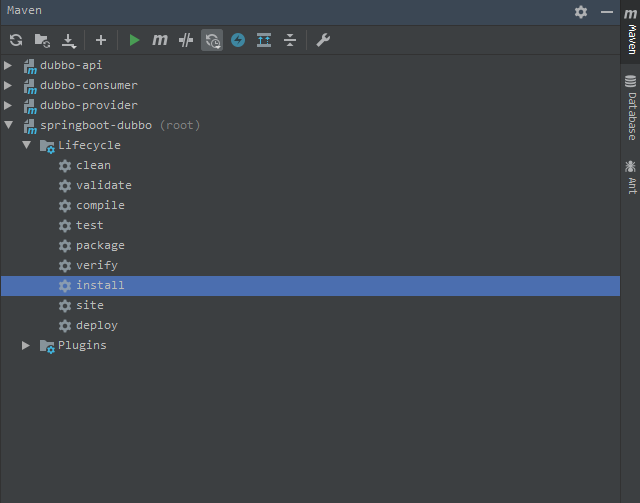Expand the Plugins folder
The height and width of the screenshot is (503, 640).
tap(26, 345)
